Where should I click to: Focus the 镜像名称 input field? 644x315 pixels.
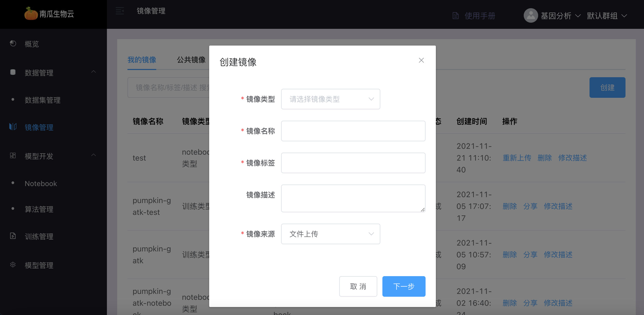[x=353, y=131]
